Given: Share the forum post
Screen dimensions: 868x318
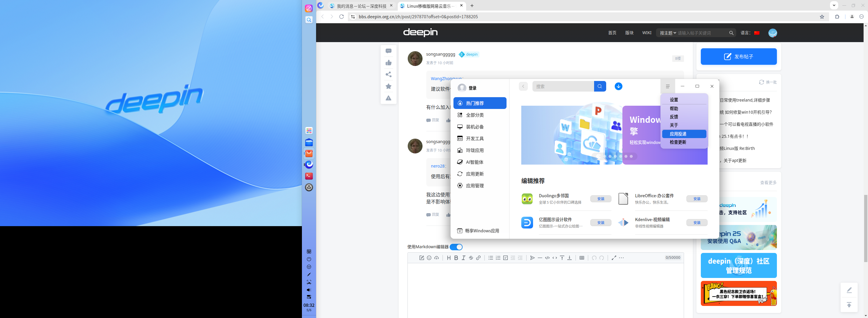Looking at the screenshot, I should tap(389, 74).
